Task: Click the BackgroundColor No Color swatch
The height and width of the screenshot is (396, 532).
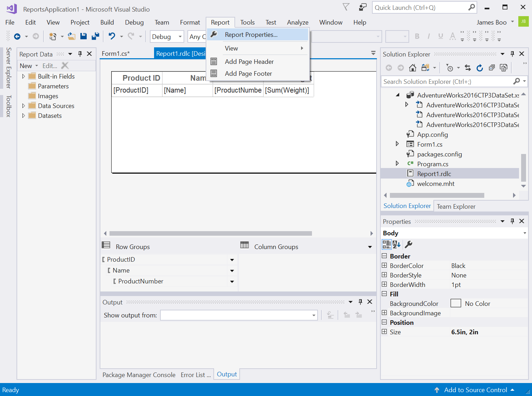Action: 455,303
